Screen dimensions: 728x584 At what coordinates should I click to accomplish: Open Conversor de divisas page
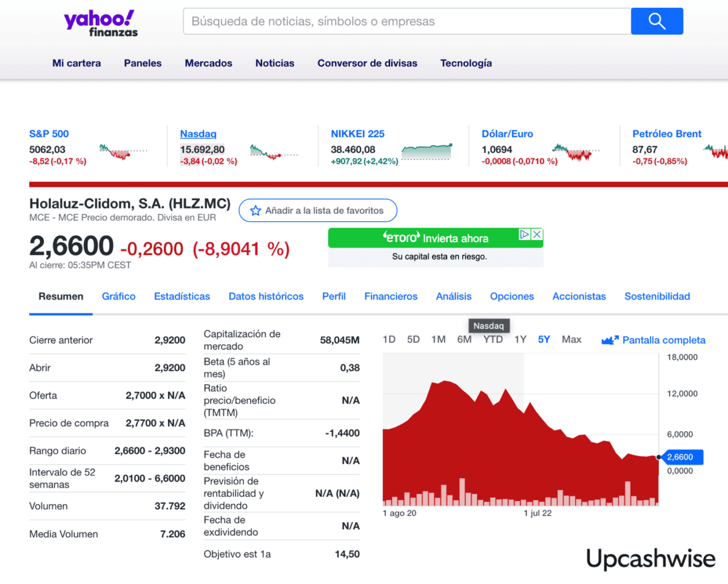tap(368, 63)
